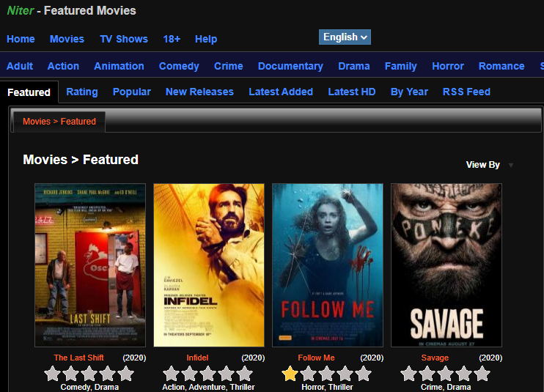Rate Savage five stars

pyautogui.click(x=482, y=373)
